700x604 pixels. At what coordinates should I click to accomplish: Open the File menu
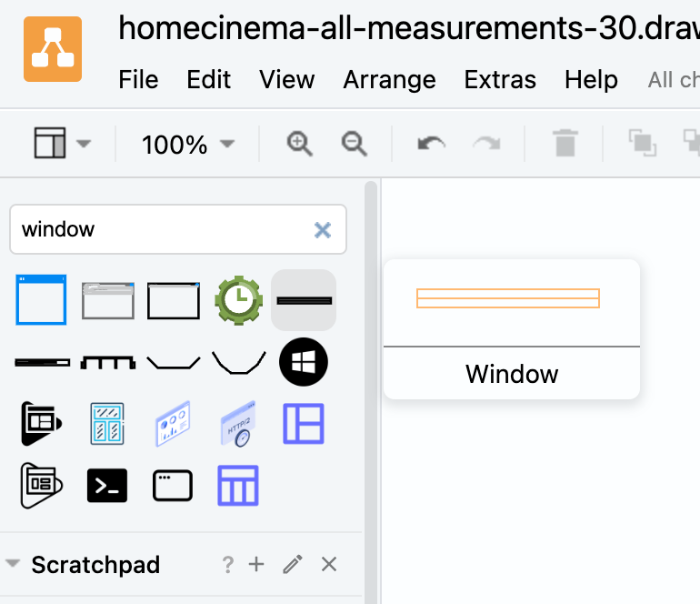click(138, 80)
